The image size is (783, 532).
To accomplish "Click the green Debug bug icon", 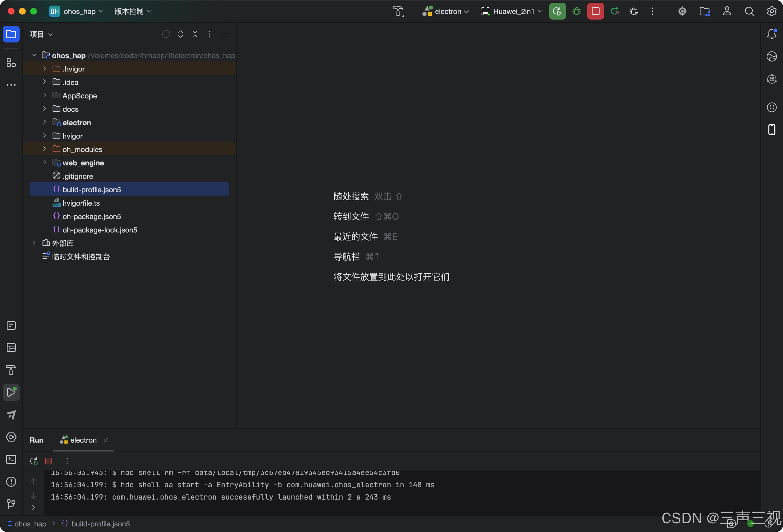I will click(x=576, y=11).
